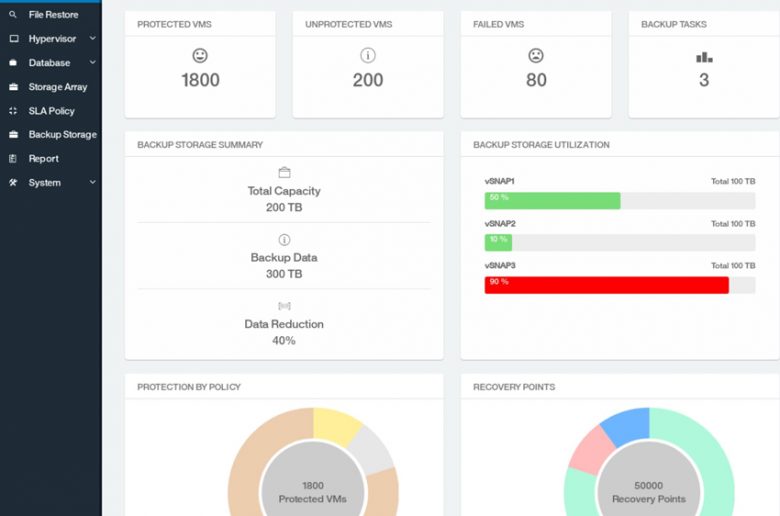Click the vSNAP1 50% utilization bar

pos(552,201)
